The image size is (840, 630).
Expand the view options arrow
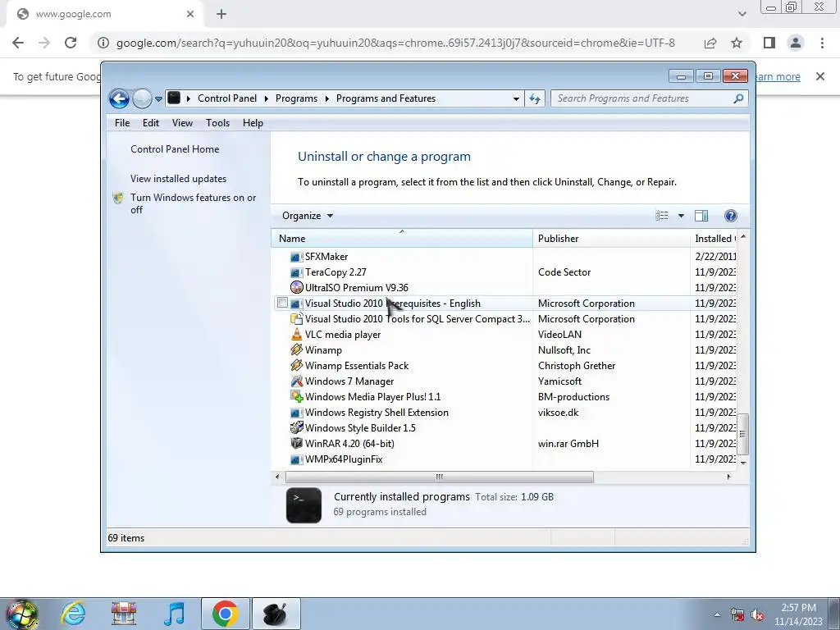click(681, 216)
